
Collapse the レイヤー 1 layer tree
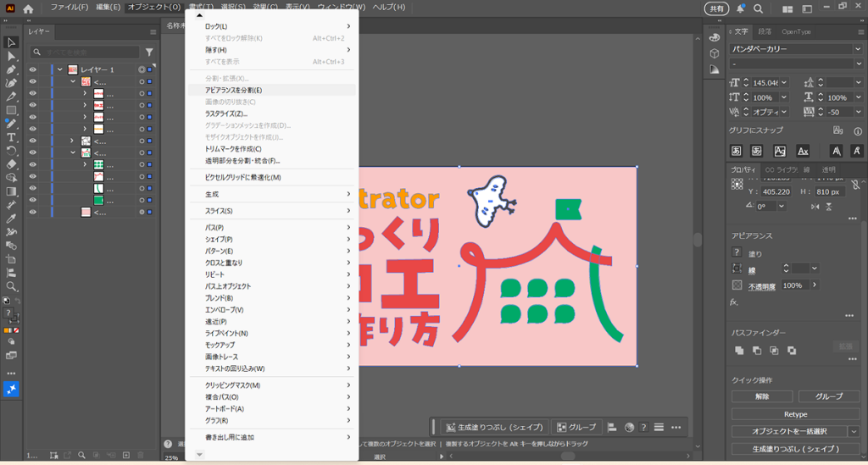point(59,69)
